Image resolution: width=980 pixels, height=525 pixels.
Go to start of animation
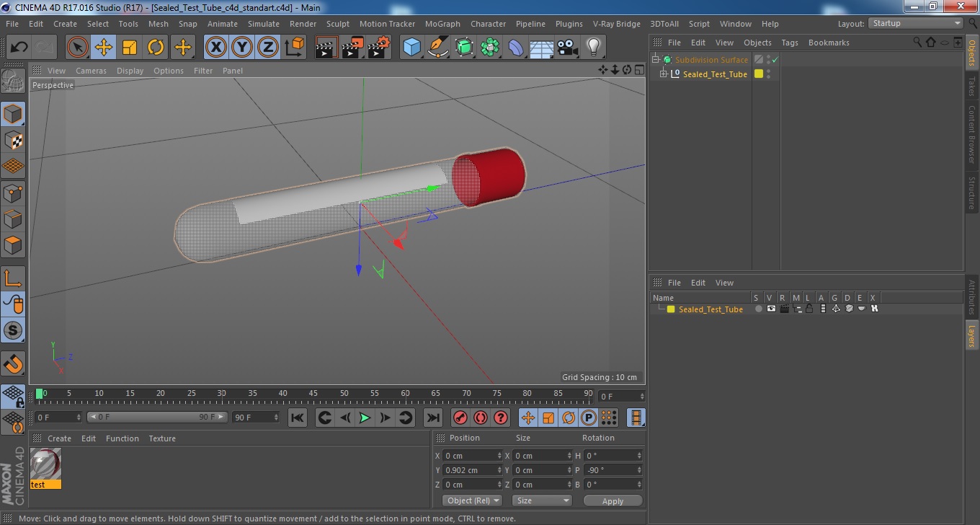coord(297,418)
